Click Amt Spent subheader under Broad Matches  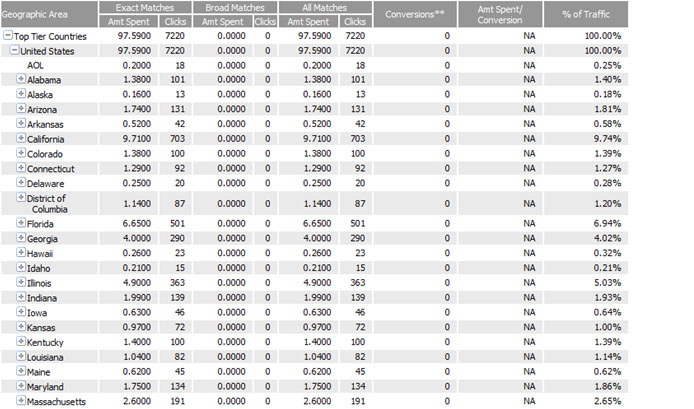pos(223,21)
